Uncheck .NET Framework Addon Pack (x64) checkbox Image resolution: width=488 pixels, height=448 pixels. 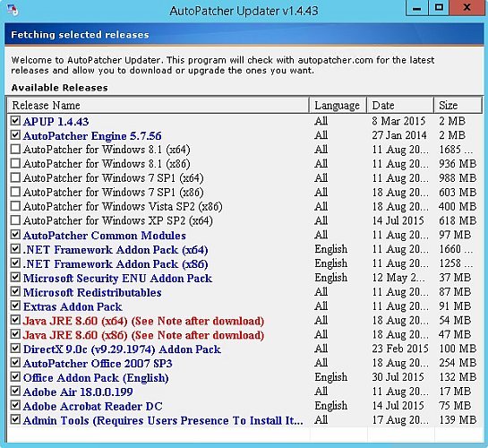[x=15, y=249]
